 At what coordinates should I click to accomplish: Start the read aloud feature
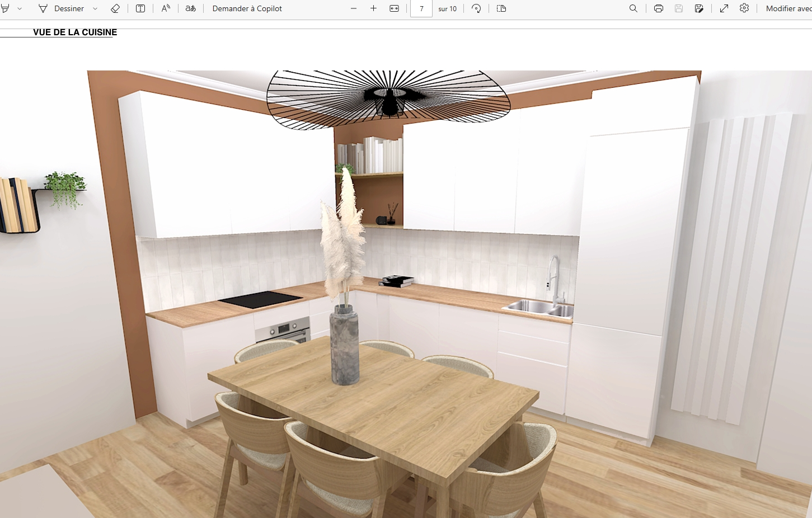coord(166,8)
